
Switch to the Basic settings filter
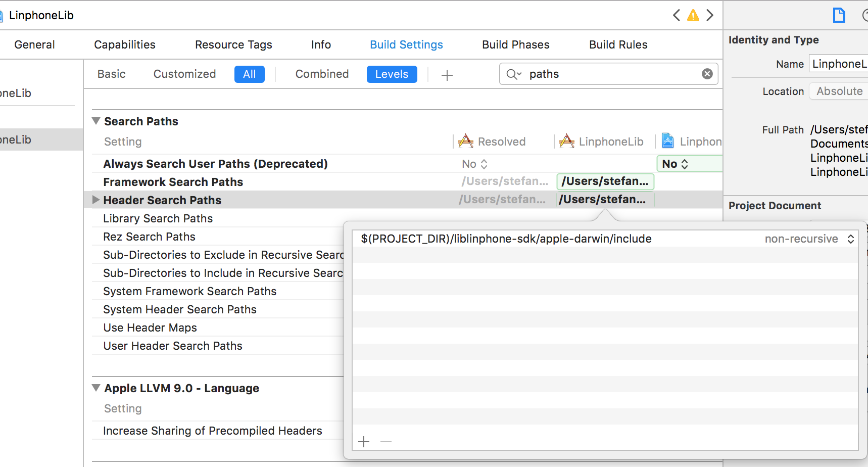(x=112, y=74)
